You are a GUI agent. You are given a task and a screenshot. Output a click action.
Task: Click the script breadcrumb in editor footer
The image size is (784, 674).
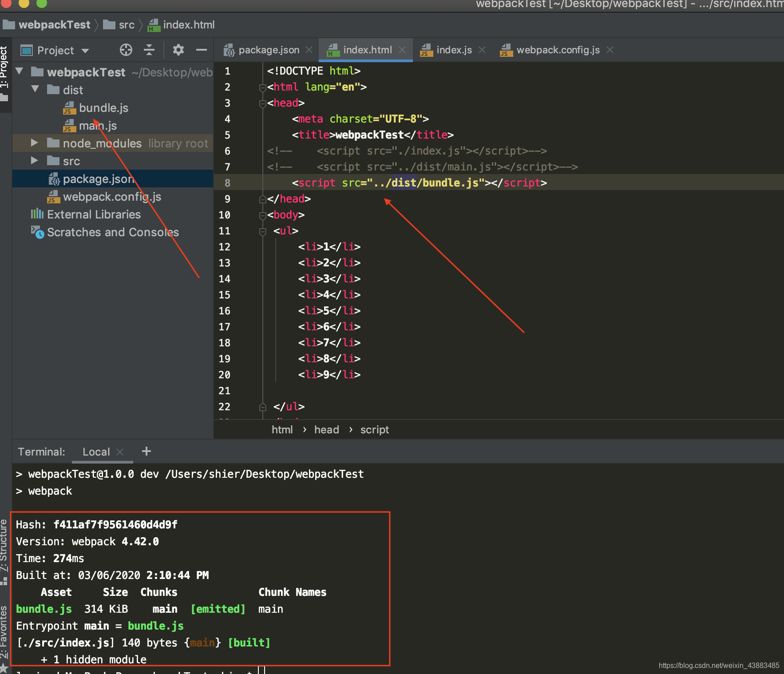pyautogui.click(x=374, y=430)
